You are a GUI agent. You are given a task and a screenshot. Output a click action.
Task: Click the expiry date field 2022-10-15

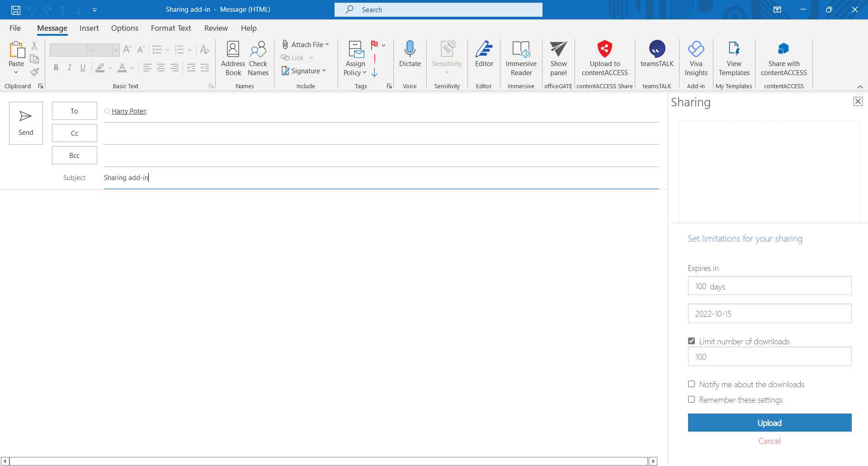769,314
